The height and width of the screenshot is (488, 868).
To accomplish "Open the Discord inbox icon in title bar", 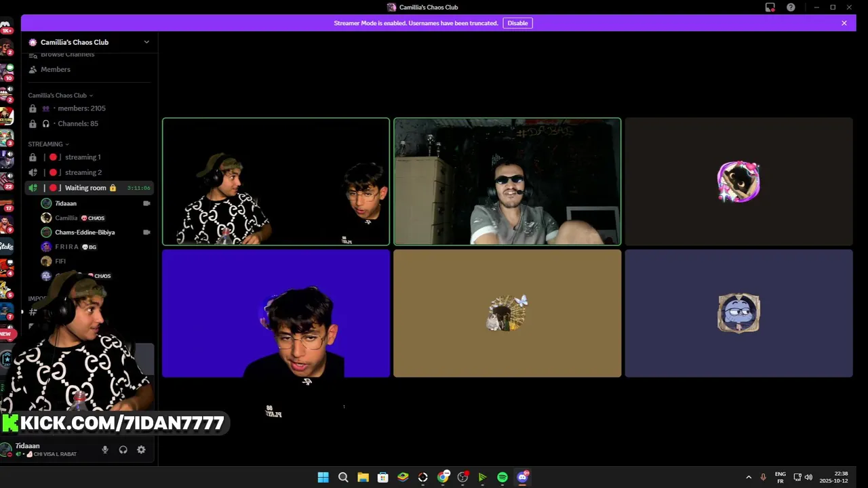I will (x=770, y=7).
